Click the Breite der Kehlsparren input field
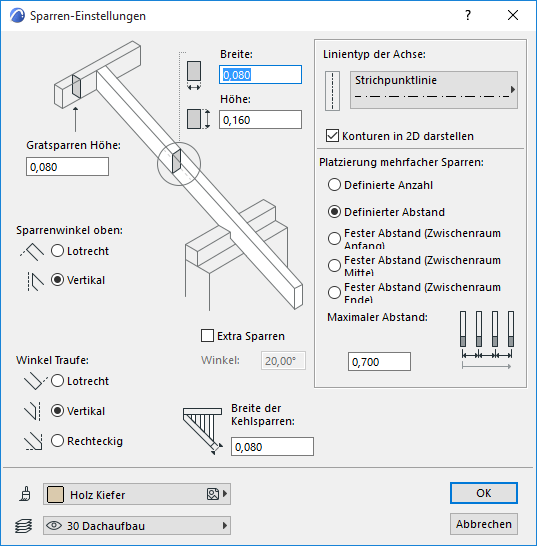Screen dimensions: 537x546 coord(272,446)
